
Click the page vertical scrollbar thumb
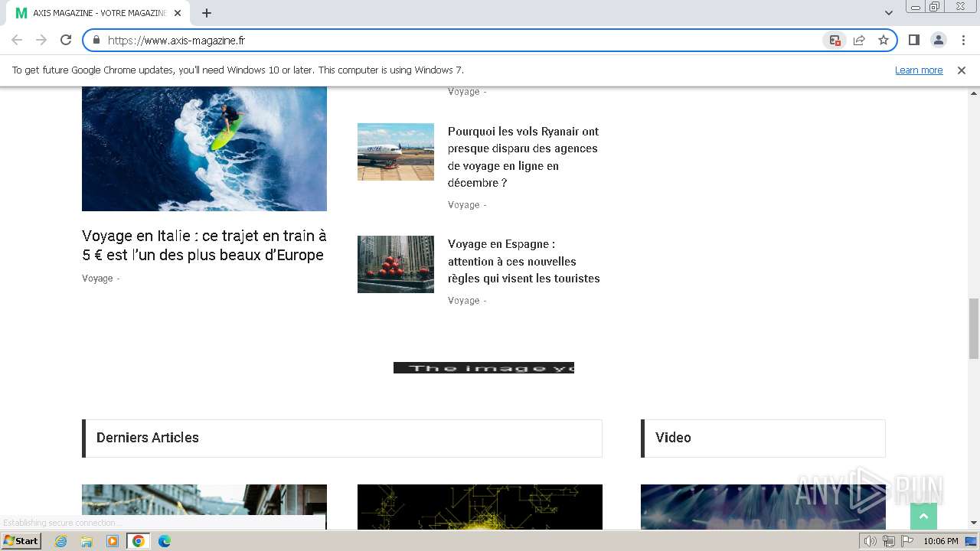pyautogui.click(x=974, y=328)
